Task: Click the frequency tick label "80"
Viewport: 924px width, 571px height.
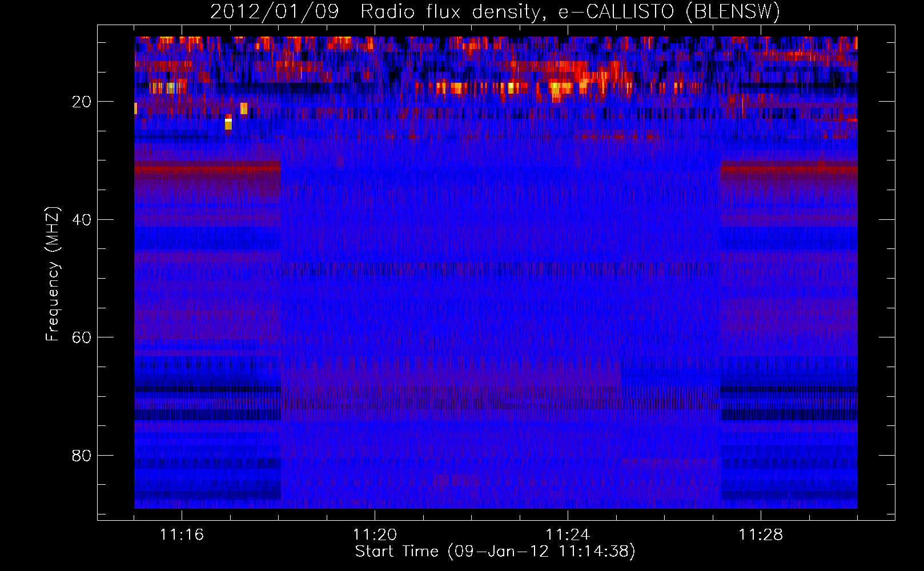Action: click(82, 456)
